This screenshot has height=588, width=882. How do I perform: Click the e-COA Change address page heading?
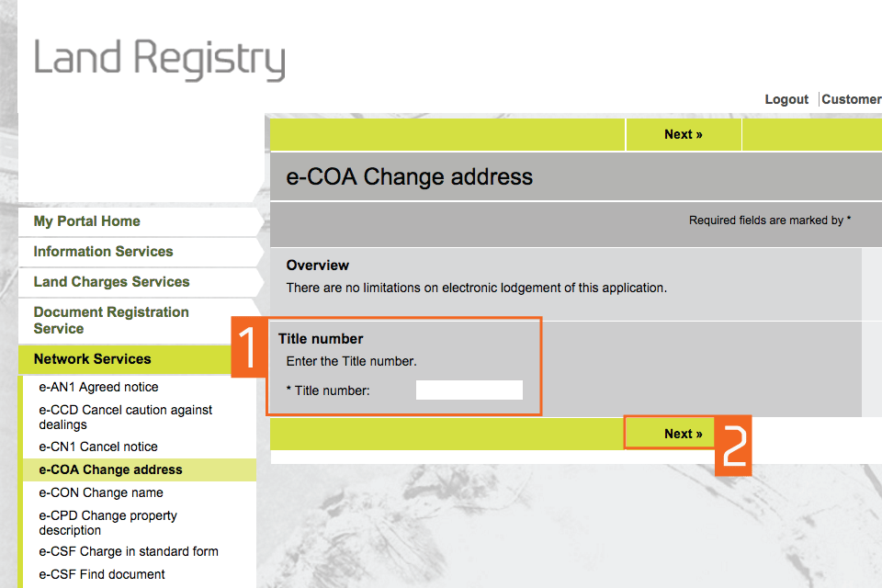point(410,176)
